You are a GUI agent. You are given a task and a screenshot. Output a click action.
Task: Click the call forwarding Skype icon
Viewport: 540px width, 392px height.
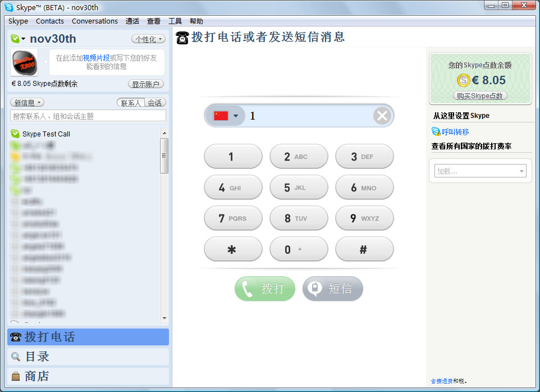(x=436, y=131)
